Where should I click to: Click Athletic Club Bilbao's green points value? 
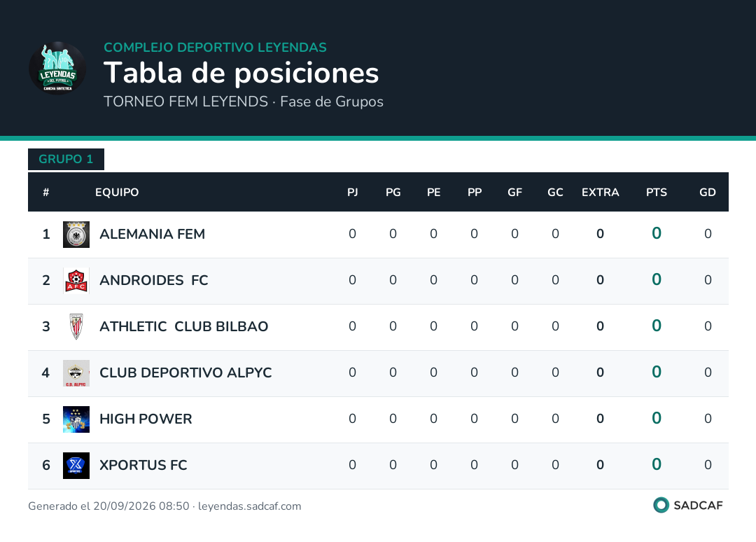click(x=656, y=326)
